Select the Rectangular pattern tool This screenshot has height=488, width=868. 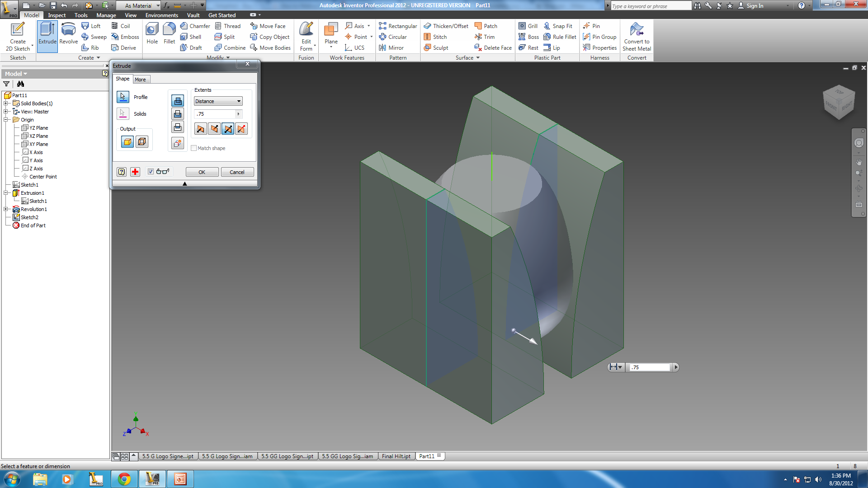point(398,26)
